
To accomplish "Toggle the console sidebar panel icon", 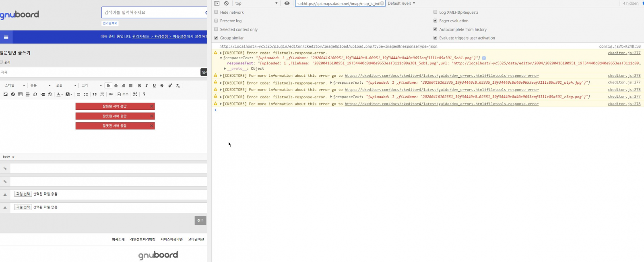I will (x=217, y=3).
